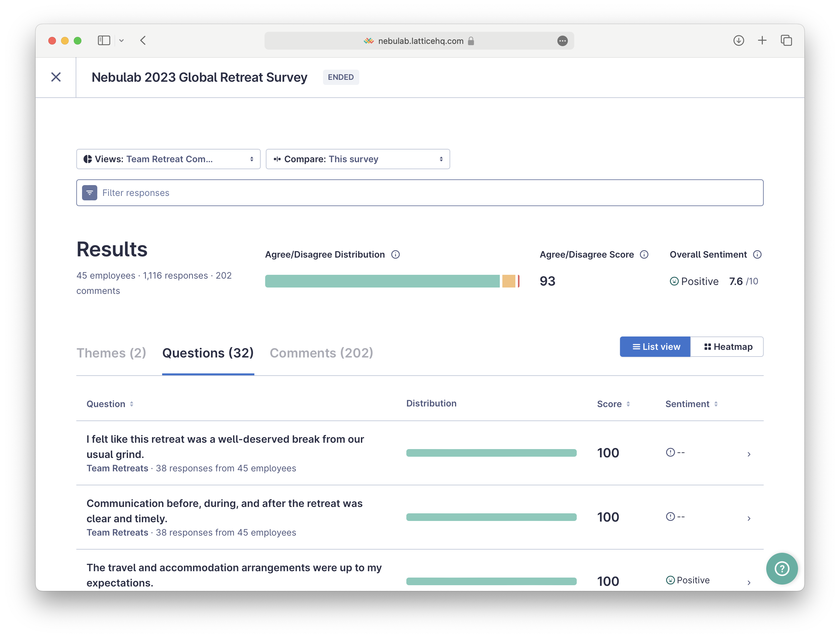The width and height of the screenshot is (840, 638).
Task: Click sentiment info icon for well-deserved break row
Action: (670, 452)
